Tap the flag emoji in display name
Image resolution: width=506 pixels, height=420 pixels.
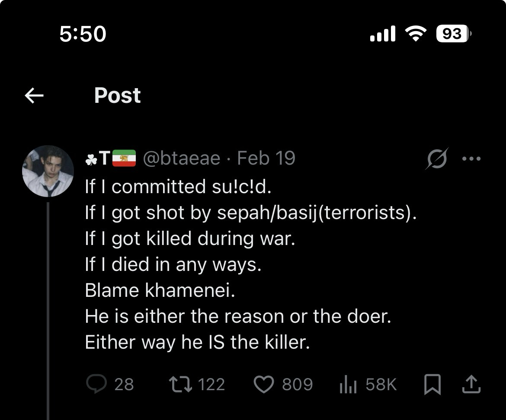pos(124,159)
